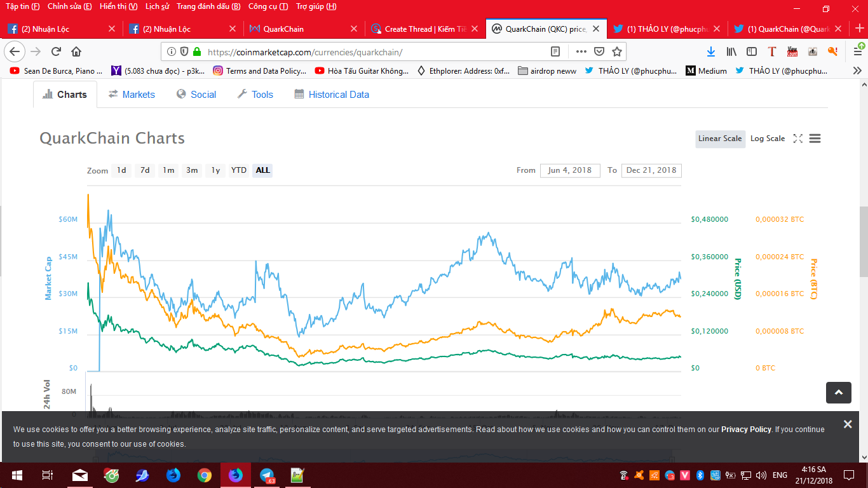
Task: Open the Firefox application menu
Action: point(857,51)
